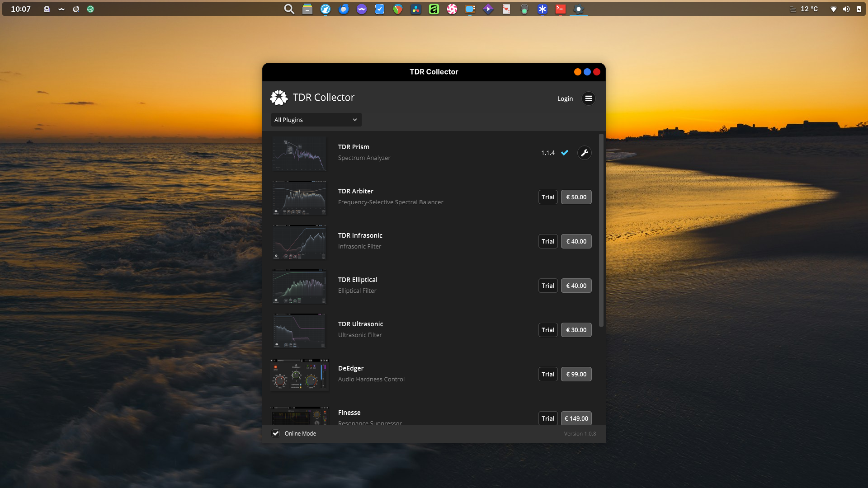The image size is (868, 488).
Task: Select the DeEdger plugin name
Action: 351,368
